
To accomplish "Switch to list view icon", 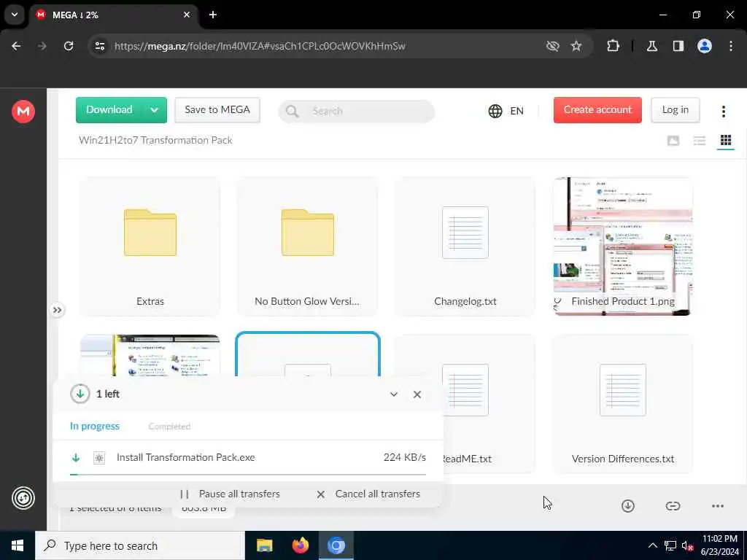I will (x=700, y=141).
